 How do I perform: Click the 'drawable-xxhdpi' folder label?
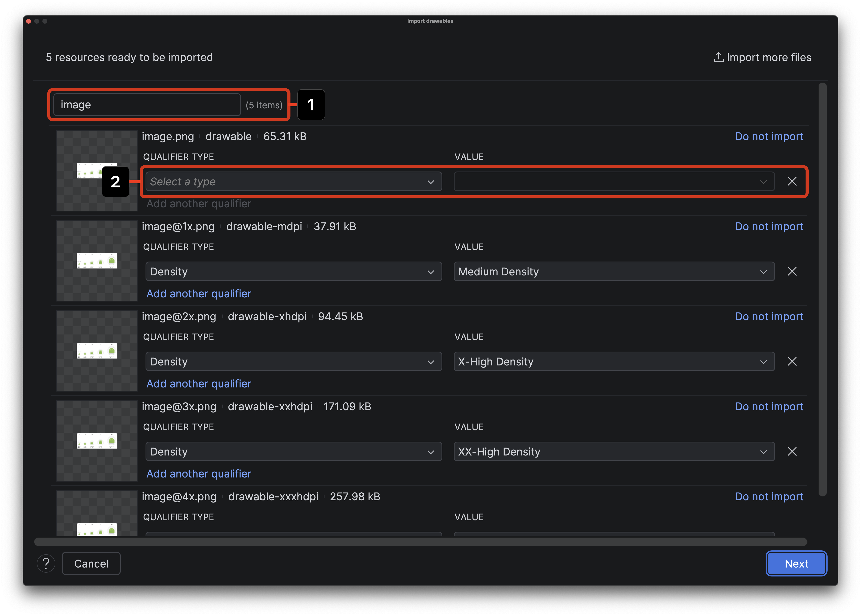point(270,406)
